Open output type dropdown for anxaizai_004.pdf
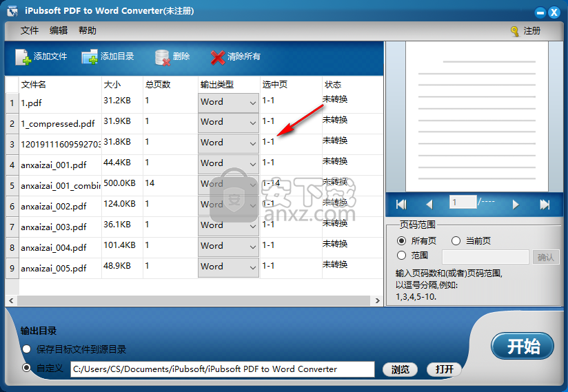 pos(228,246)
